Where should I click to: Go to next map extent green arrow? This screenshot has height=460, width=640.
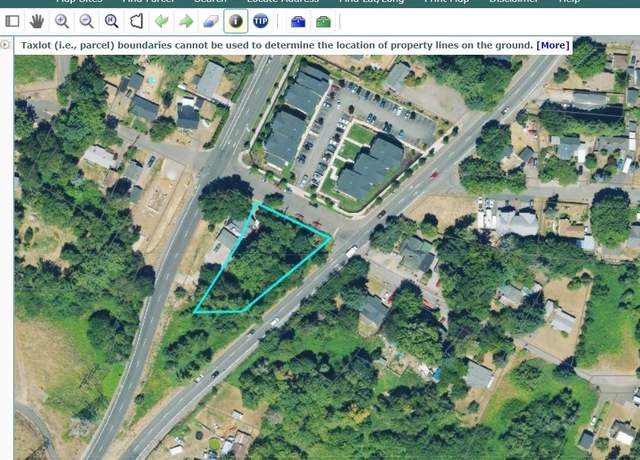[x=186, y=21]
